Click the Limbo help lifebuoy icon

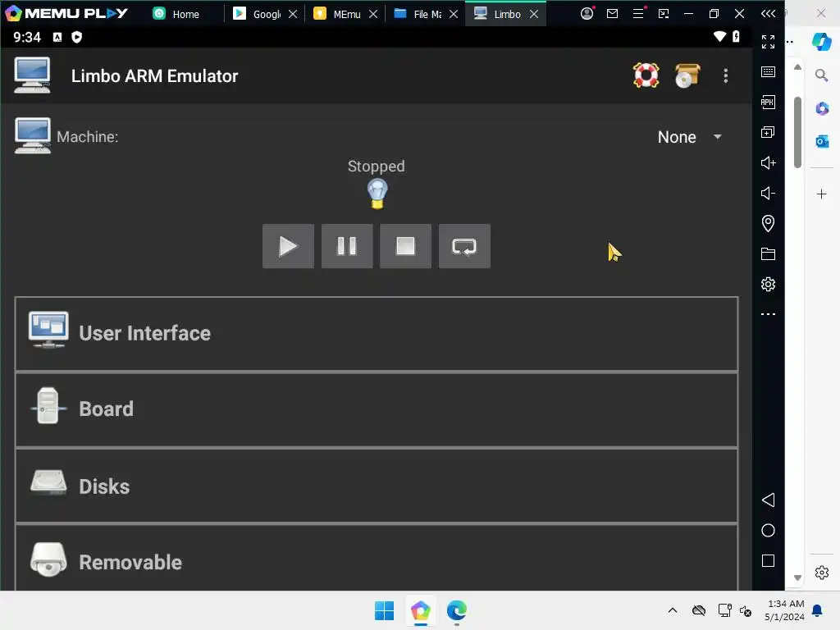(x=646, y=75)
